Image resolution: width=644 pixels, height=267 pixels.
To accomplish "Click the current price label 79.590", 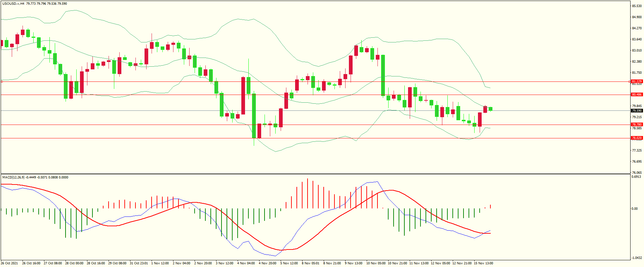I will click(637, 111).
